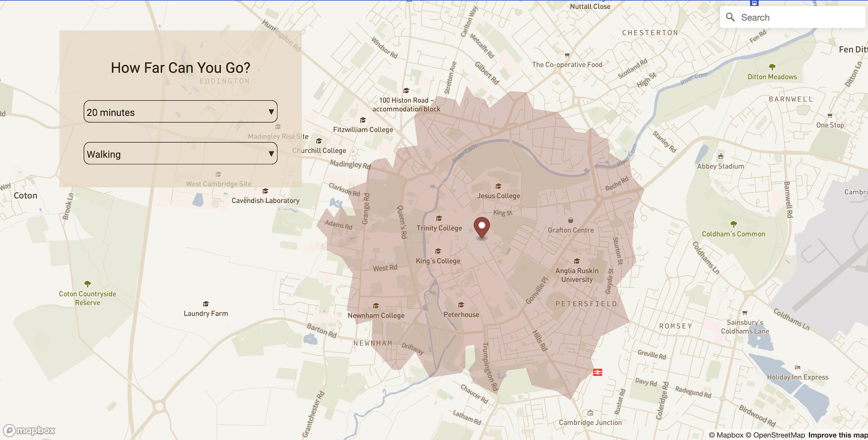Viewport: 868px width, 440px height.
Task: Click the search magnifying glass icon
Action: (x=731, y=17)
